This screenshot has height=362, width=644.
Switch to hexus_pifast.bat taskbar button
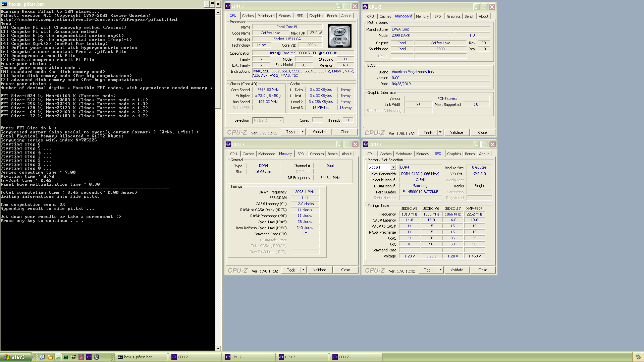(x=141, y=357)
